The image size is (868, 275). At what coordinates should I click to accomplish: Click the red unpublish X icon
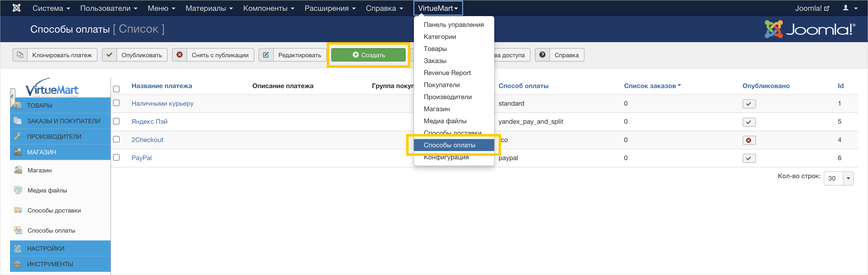click(x=180, y=55)
